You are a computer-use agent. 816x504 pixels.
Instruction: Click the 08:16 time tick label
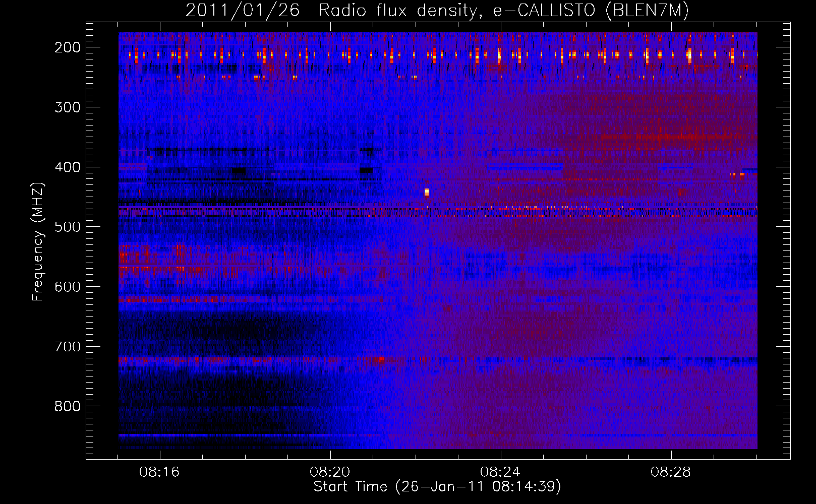tap(160, 472)
